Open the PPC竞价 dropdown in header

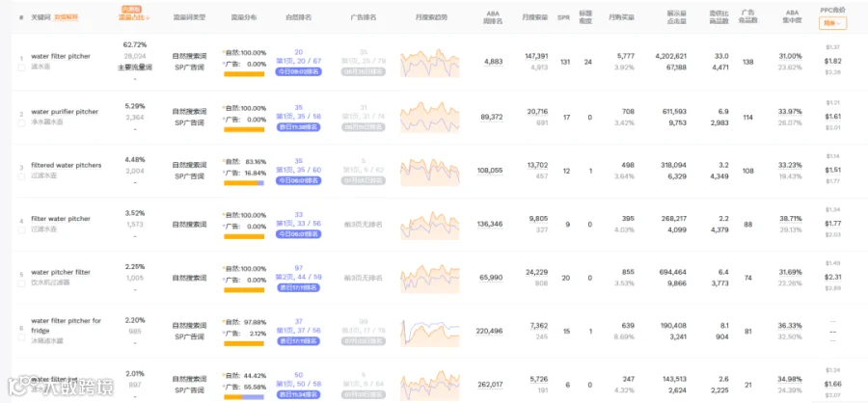point(832,23)
